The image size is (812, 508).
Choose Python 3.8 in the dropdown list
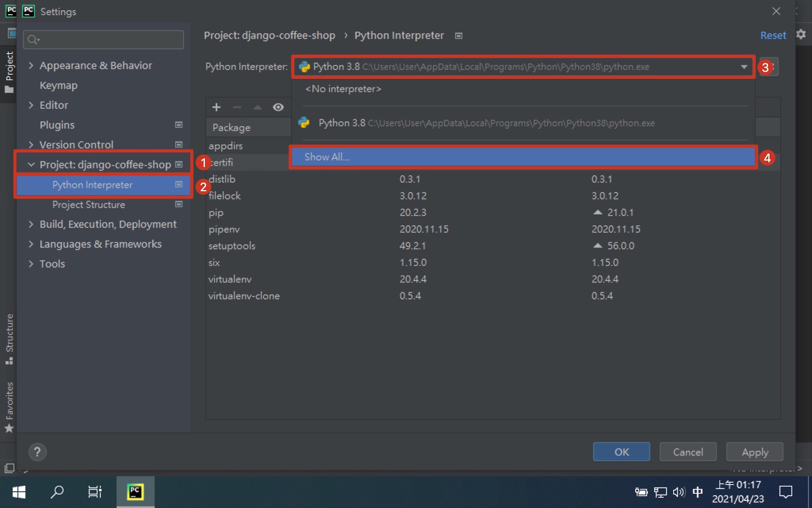click(x=523, y=123)
